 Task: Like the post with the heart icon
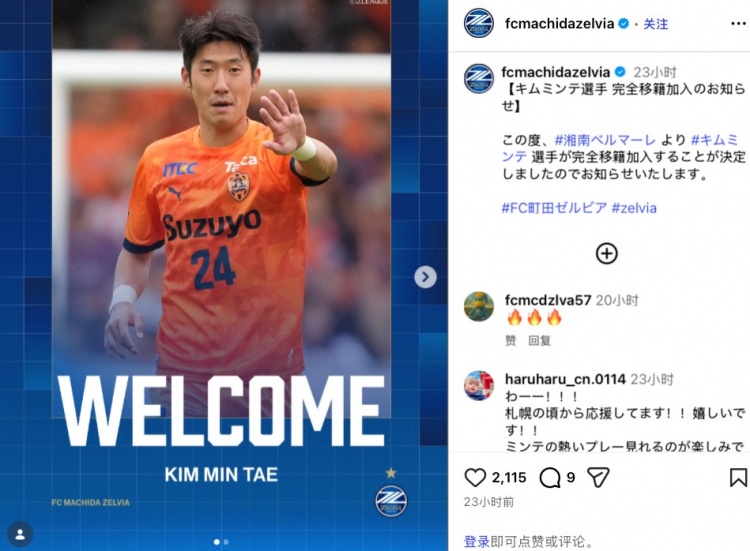pyautogui.click(x=475, y=477)
